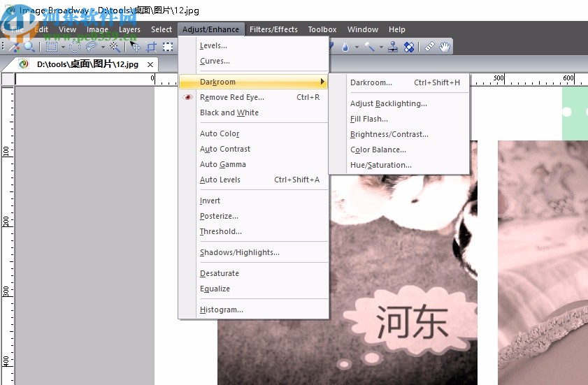Image resolution: width=588 pixels, height=385 pixels.
Task: Choose Invert from the menu
Action: [x=254, y=201]
